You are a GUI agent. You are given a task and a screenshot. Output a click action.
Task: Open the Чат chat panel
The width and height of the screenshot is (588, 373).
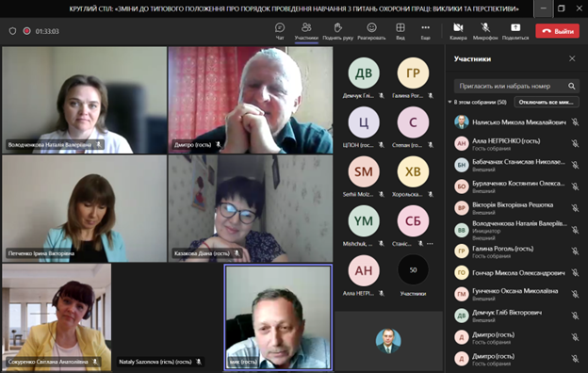pos(280,31)
